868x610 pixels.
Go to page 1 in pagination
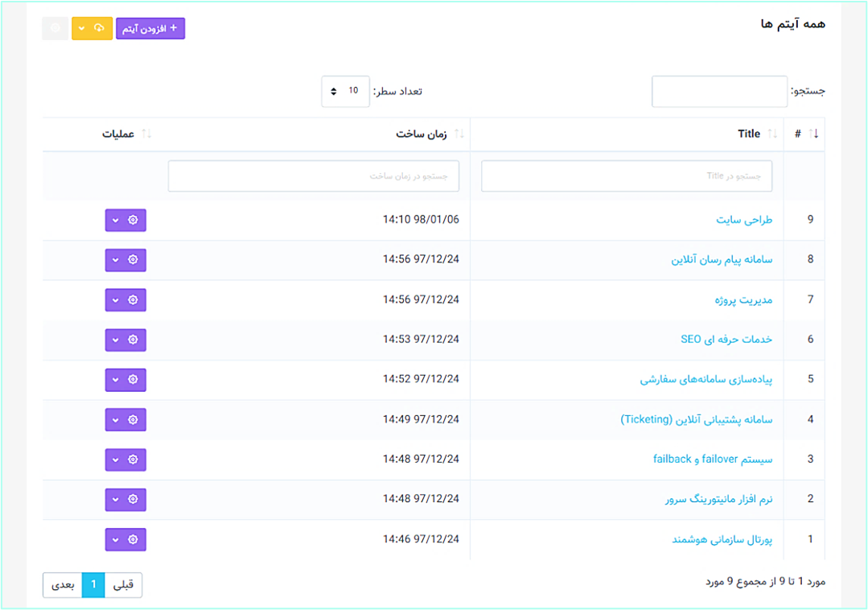pyautogui.click(x=93, y=585)
